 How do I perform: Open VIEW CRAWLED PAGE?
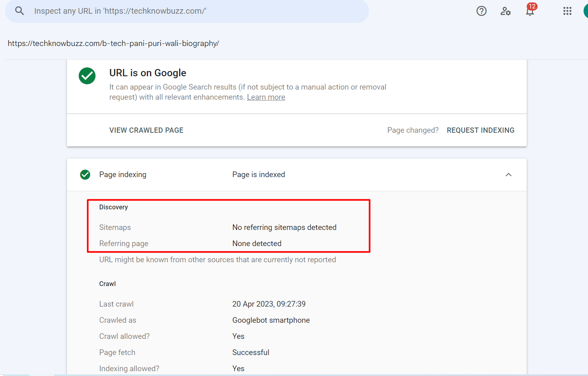coord(146,130)
